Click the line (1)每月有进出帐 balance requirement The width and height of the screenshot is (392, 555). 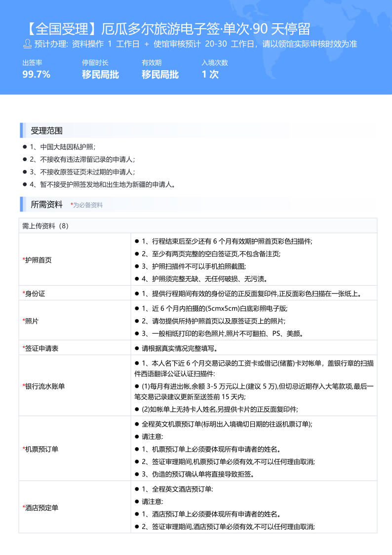254,391
